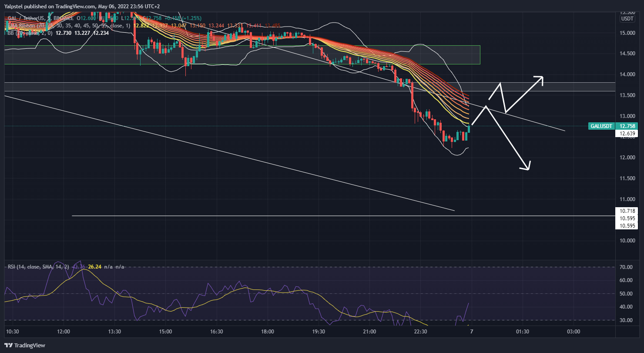644x353 pixels.
Task: Click the 50.00 RSI scale label
Action: pos(627,294)
